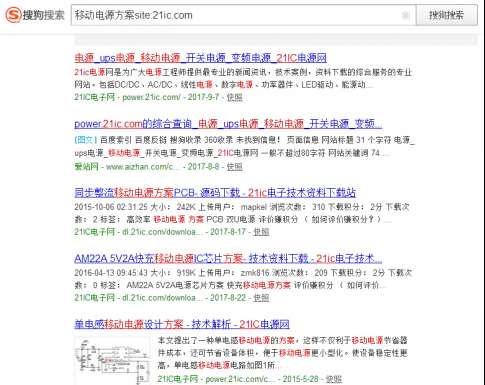
Task: Open 快照 link next to 2015-5-28
Action: tap(334, 379)
